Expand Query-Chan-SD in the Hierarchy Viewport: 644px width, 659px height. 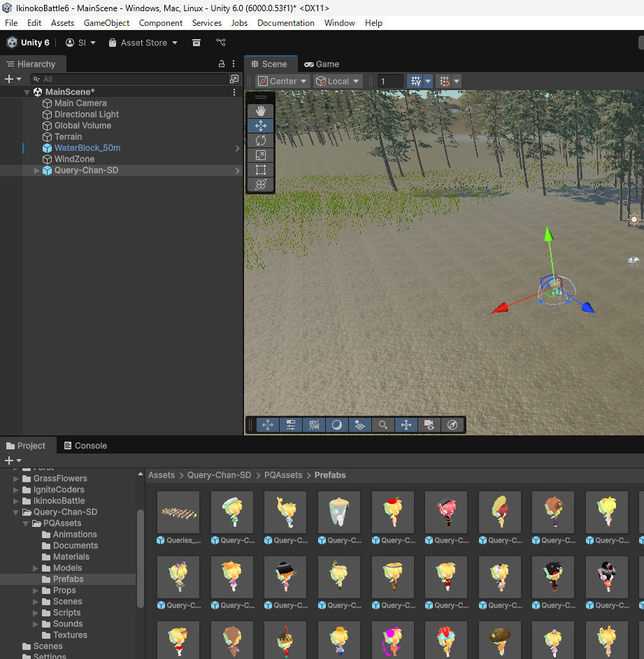point(37,171)
